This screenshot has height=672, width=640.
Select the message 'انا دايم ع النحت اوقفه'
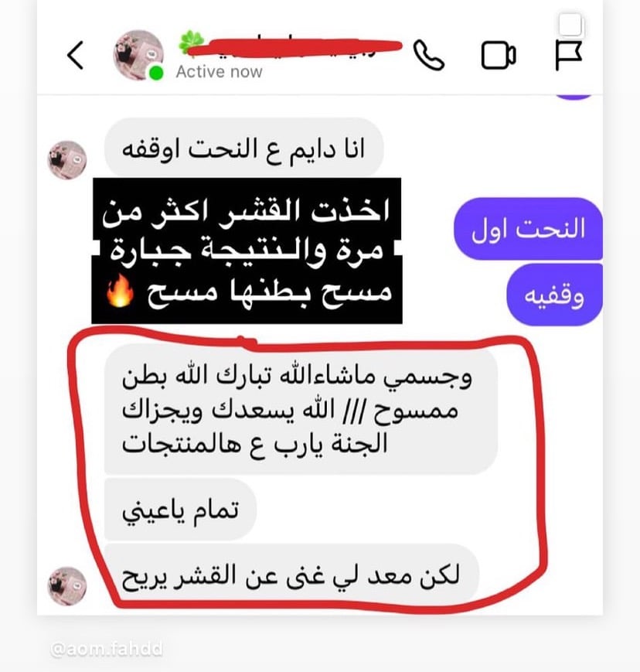(243, 148)
